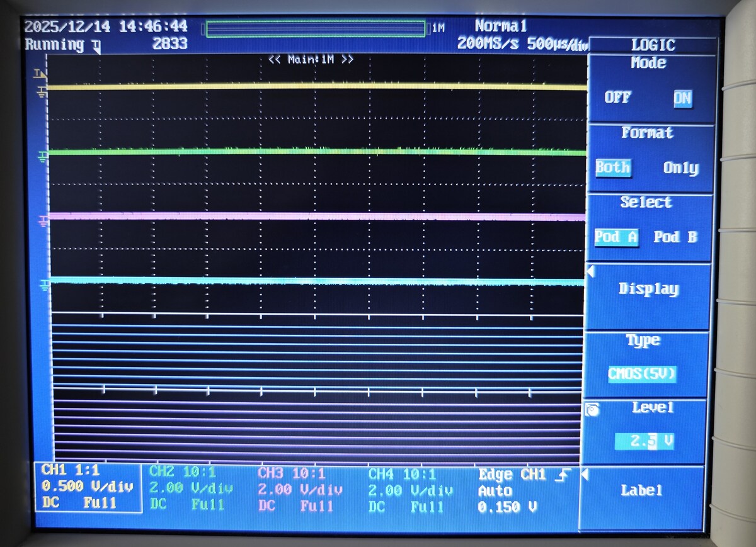Click the CH4 cyan ground marker
The height and width of the screenshot is (547, 756).
point(45,285)
